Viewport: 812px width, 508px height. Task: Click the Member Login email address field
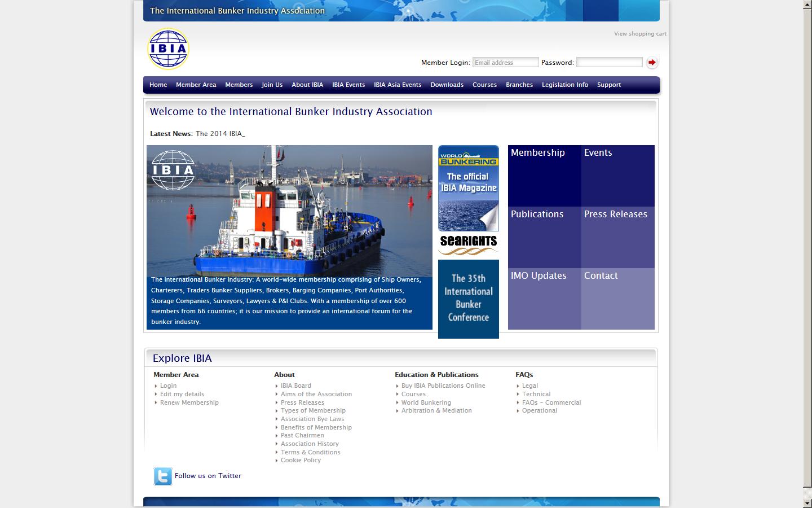[505, 62]
